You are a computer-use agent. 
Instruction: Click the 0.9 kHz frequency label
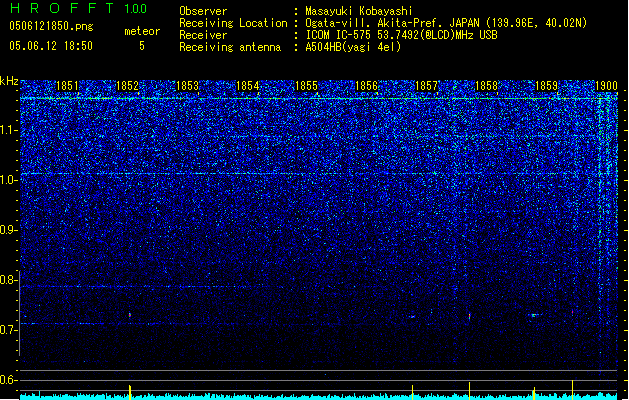click(x=9, y=230)
